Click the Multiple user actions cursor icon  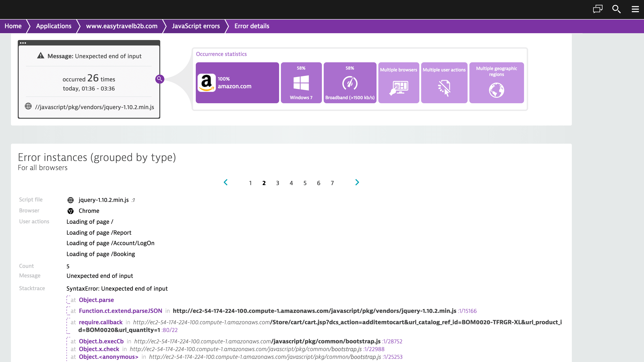[x=444, y=88]
